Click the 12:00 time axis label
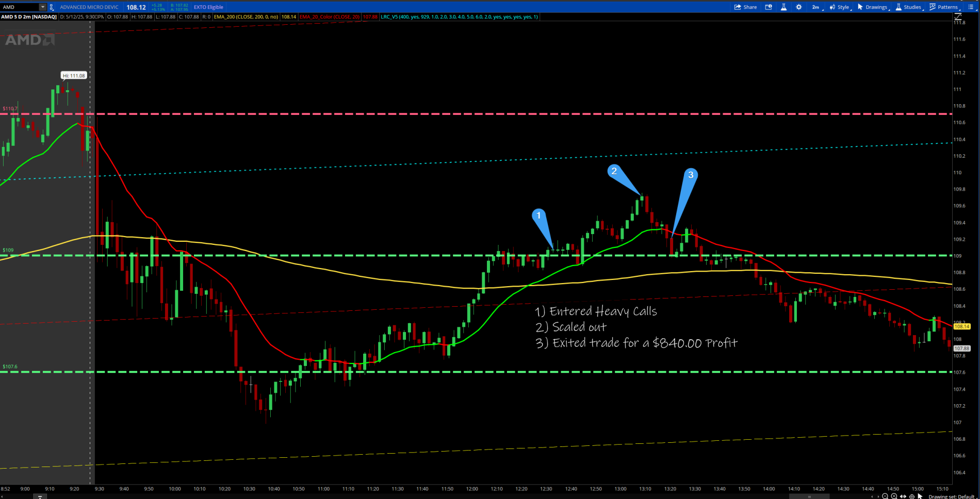This screenshot has height=499, width=980. (471, 489)
